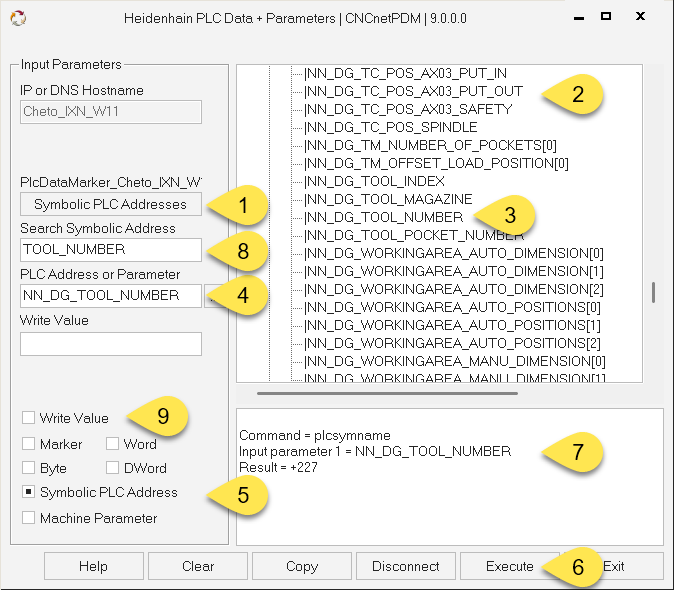Click the Write Value text field

pyautogui.click(x=111, y=344)
